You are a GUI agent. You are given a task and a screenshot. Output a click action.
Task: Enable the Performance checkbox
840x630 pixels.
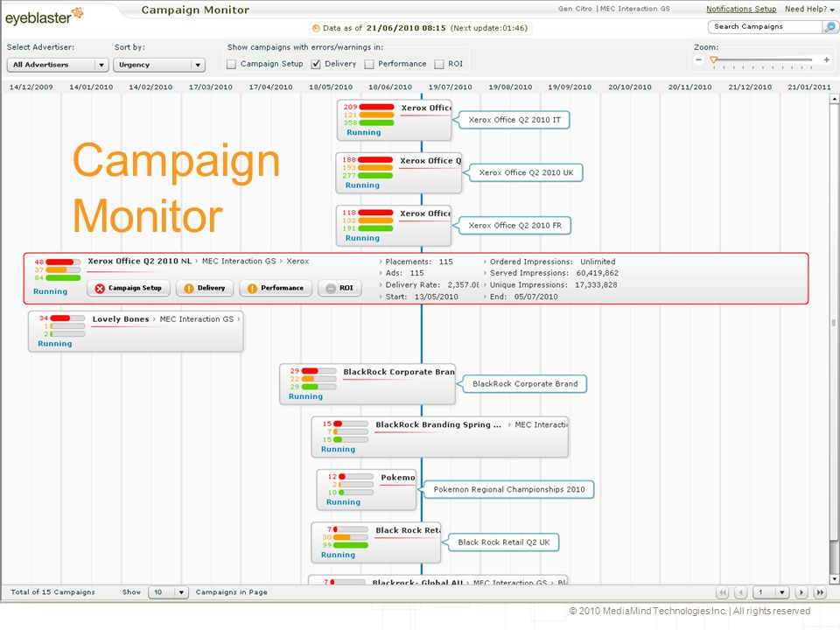pos(369,64)
